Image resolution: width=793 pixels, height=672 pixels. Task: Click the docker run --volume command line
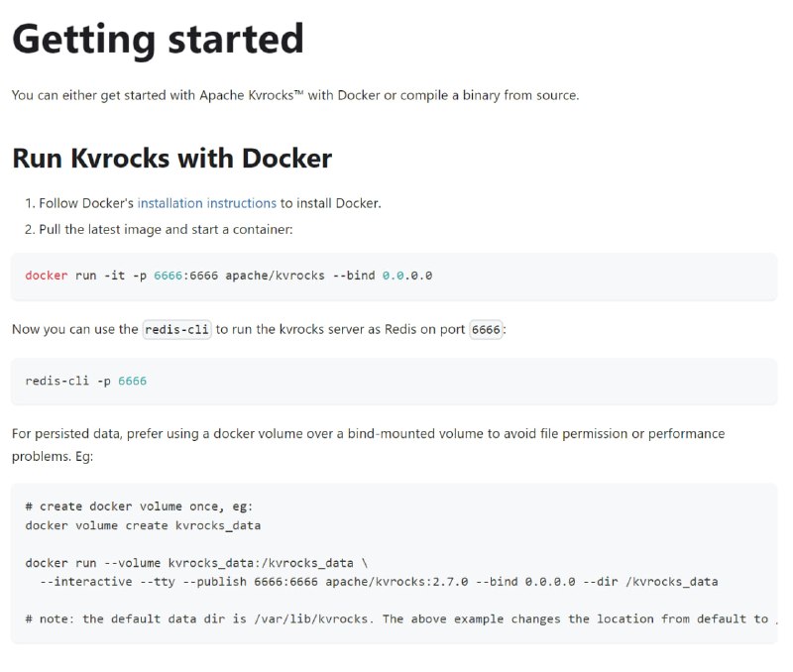[196, 563]
